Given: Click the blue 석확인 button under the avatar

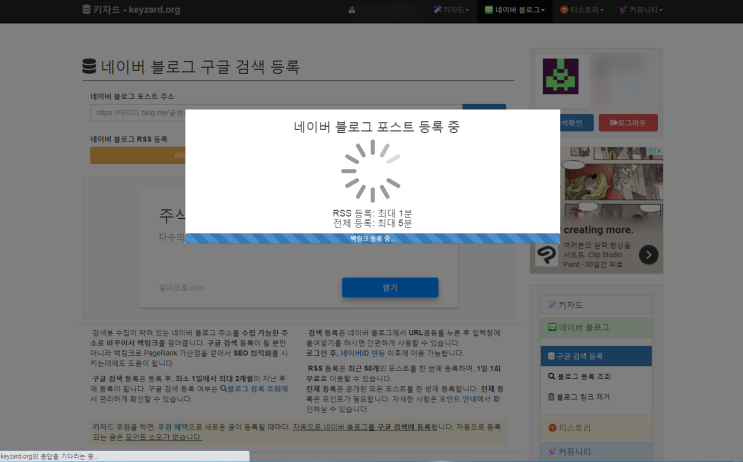Looking at the screenshot, I should coord(576,123).
